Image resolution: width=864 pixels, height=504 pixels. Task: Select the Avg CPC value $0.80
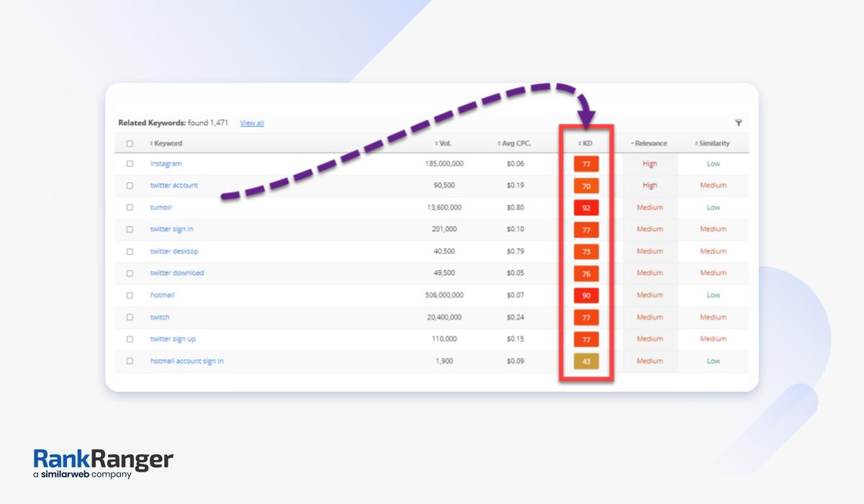pos(515,207)
